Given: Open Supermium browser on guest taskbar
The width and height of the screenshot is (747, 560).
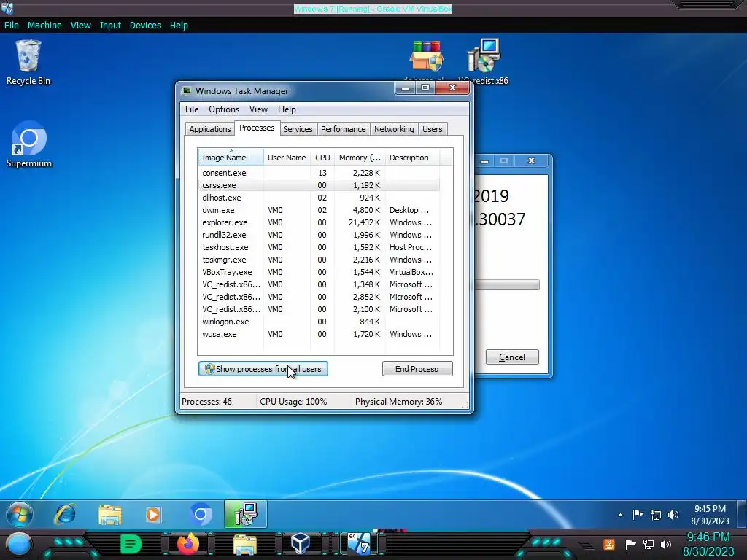Looking at the screenshot, I should (x=201, y=514).
